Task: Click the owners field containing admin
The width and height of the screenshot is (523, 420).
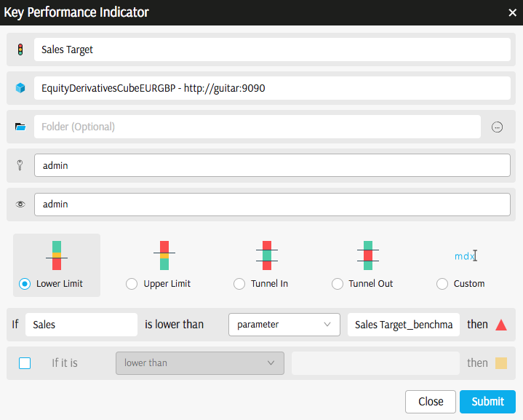Action: (272, 165)
